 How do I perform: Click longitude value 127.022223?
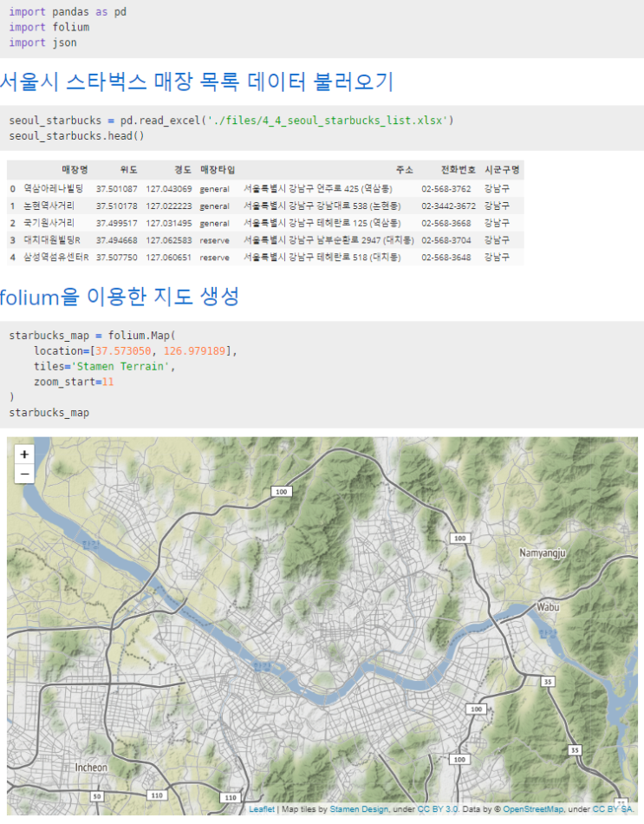[x=169, y=206]
